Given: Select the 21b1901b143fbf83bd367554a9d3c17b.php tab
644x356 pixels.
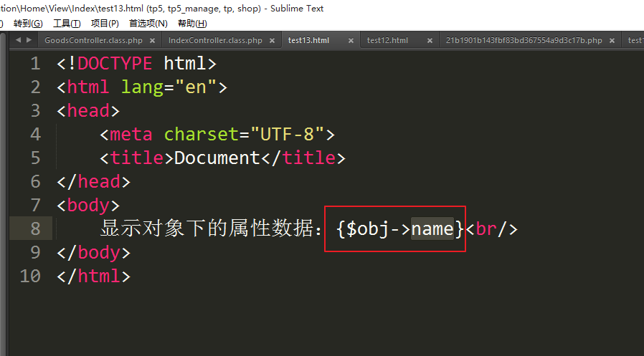Looking at the screenshot, I should coord(524,41).
